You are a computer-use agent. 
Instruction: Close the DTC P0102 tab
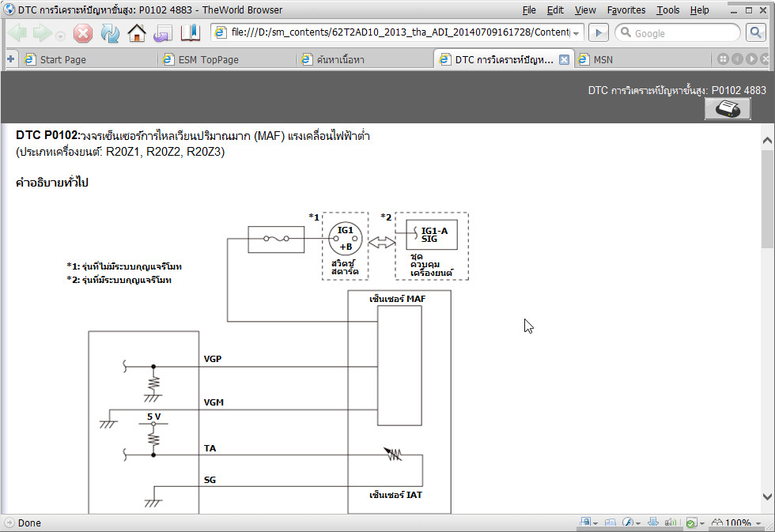(564, 60)
